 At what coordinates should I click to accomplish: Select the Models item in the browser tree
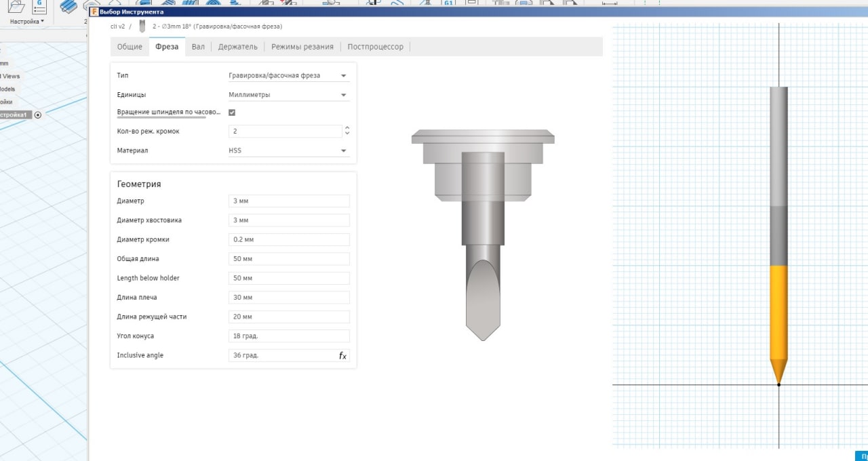[7, 89]
